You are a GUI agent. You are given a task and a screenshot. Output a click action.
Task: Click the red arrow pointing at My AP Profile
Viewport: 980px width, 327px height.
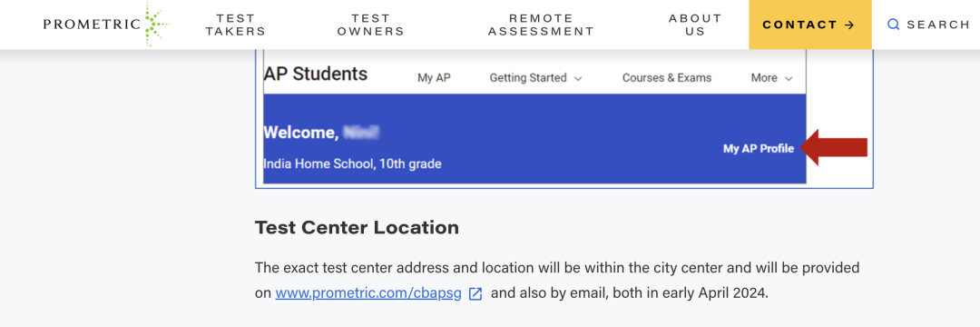[x=834, y=147]
